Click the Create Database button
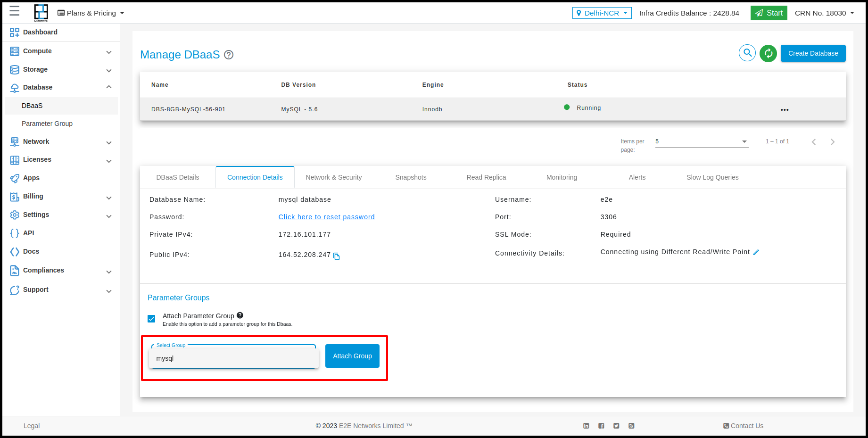Screen dimensions: 868x438 [813, 53]
